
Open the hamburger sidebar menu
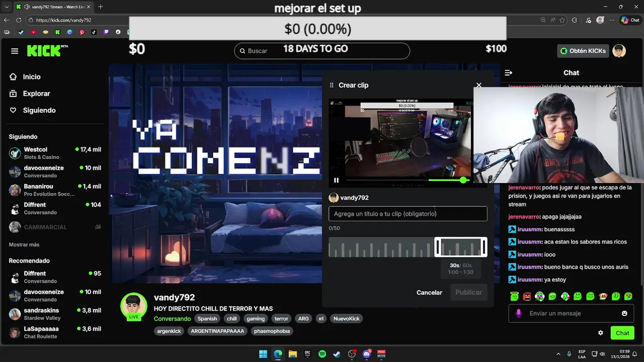pyautogui.click(x=15, y=51)
